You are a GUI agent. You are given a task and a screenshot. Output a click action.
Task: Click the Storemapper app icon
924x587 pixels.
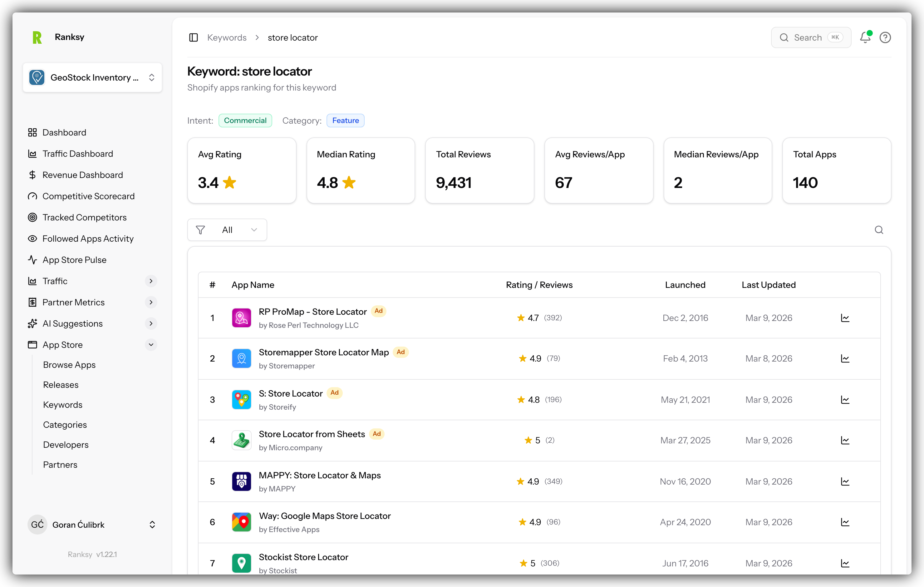point(241,358)
